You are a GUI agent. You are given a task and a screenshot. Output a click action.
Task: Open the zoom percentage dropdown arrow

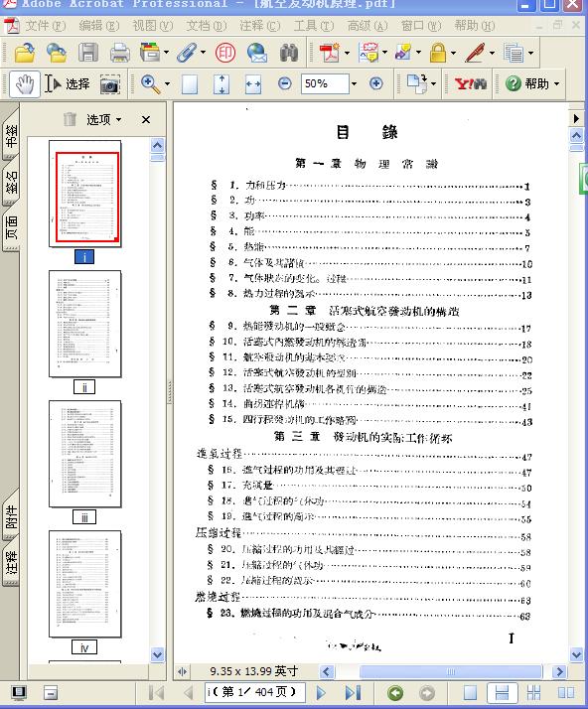354,83
